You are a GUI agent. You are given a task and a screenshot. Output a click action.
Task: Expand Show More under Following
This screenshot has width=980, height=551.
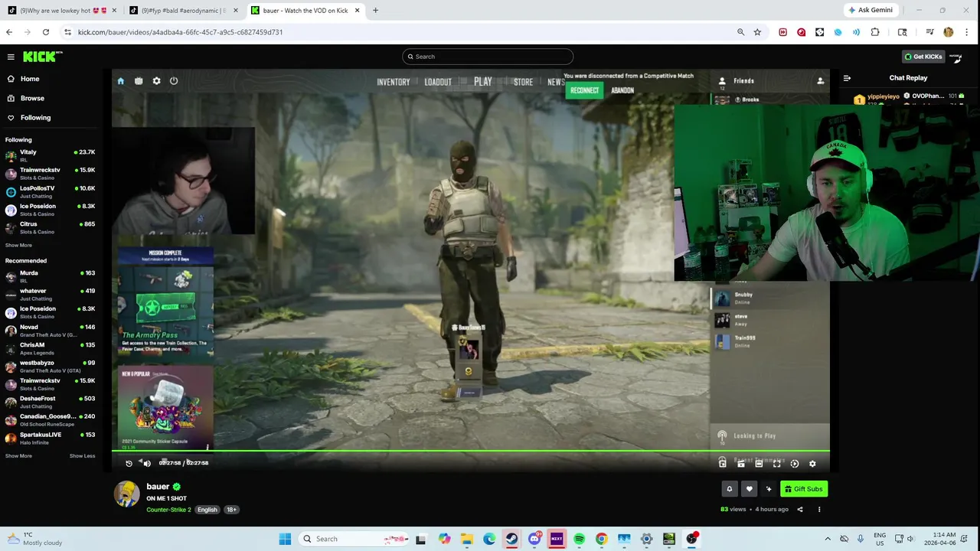[x=18, y=245]
